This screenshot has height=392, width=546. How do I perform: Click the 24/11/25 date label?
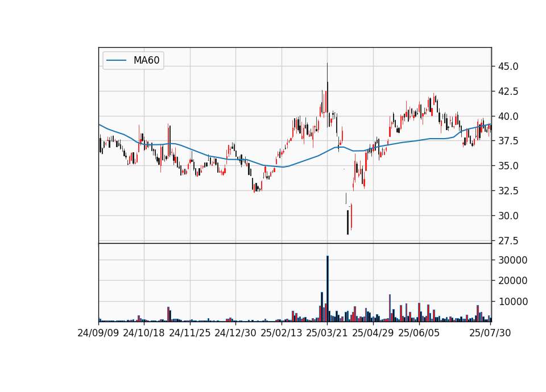coord(190,333)
